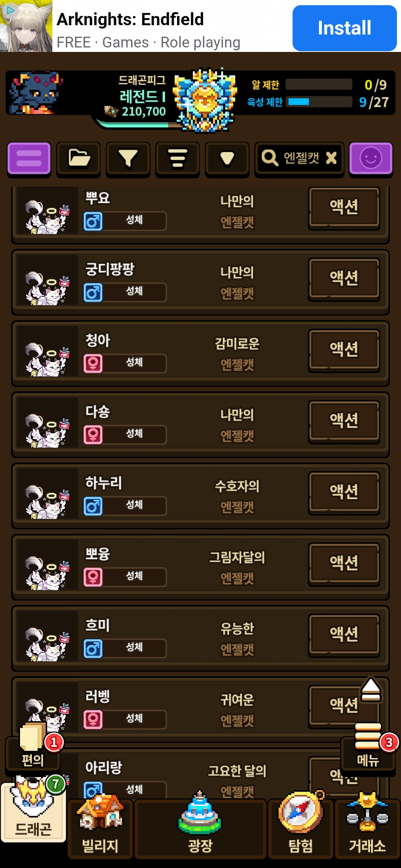401x868 pixels.
Task: Open 액션 for dragon 뿌요
Action: [344, 207]
